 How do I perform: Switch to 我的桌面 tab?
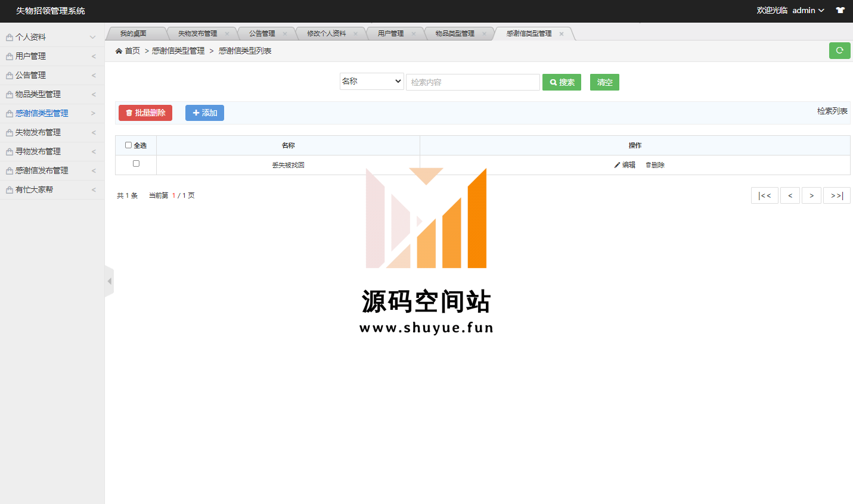tap(134, 34)
